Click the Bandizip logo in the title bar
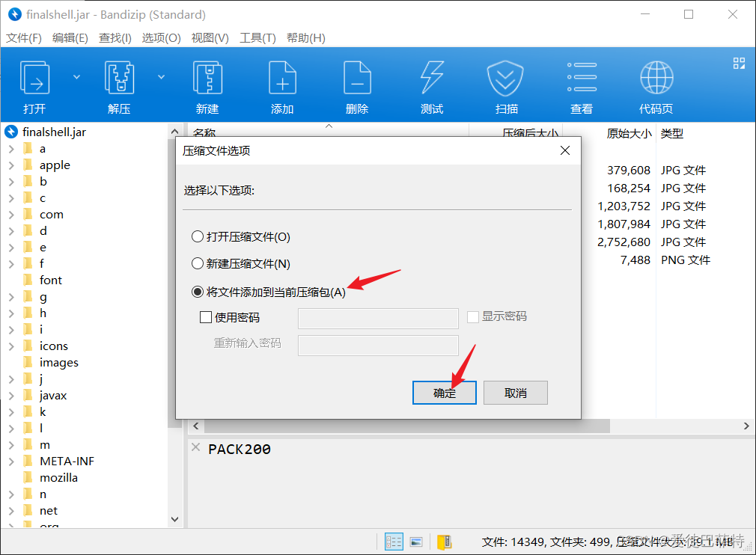The image size is (756, 555). [x=15, y=14]
